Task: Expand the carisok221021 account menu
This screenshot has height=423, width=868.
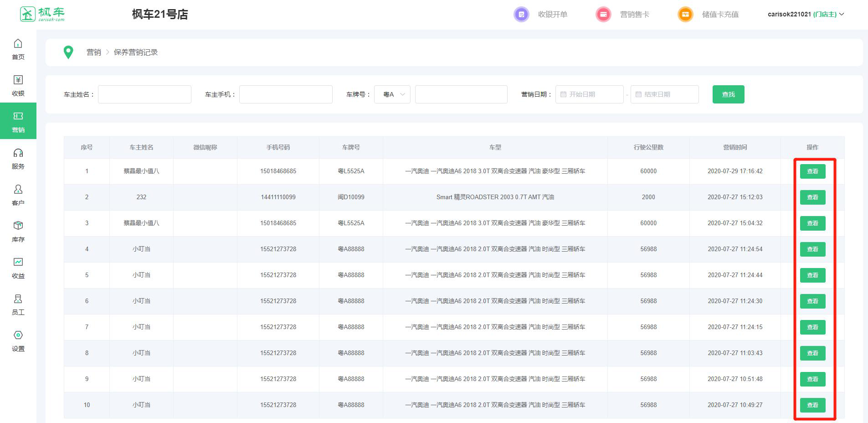Action: coord(806,14)
